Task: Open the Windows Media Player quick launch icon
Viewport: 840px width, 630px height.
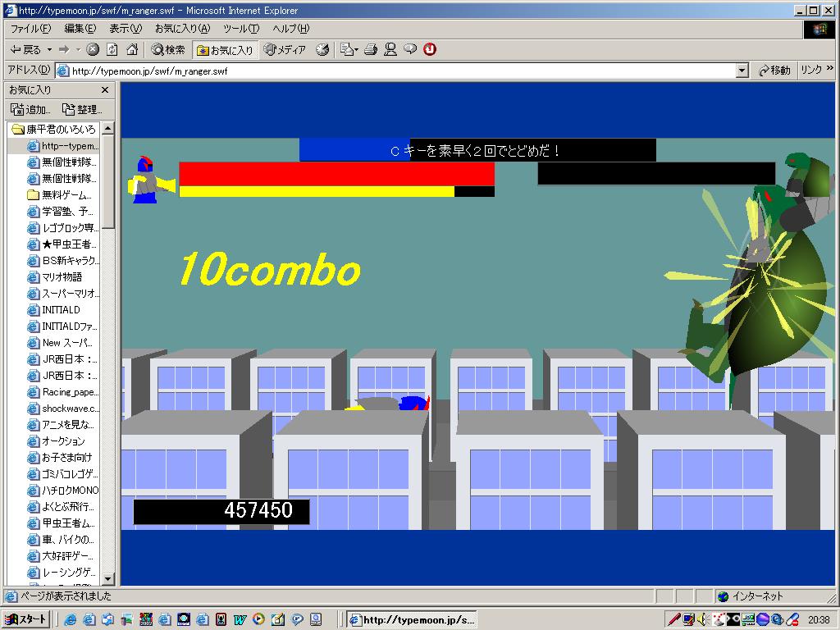Action: pyautogui.click(x=258, y=620)
